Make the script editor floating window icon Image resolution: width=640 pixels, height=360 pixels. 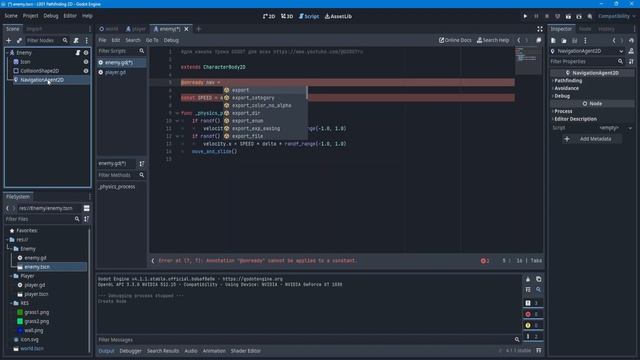coord(539,40)
